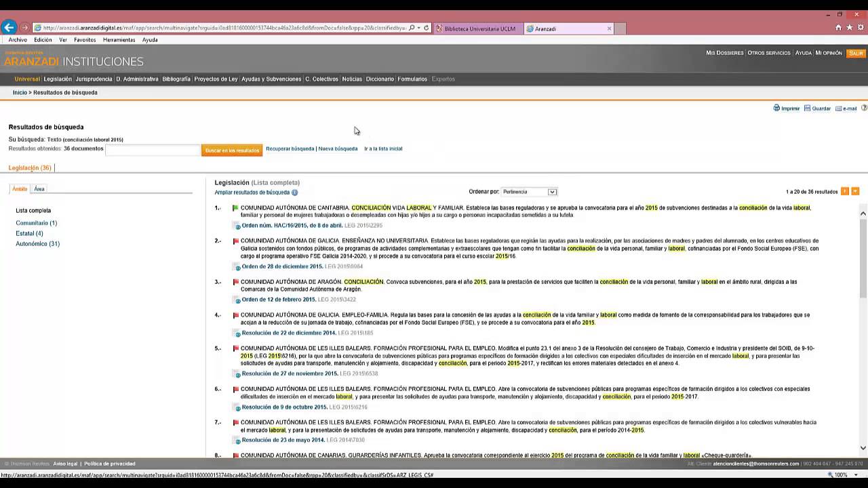This screenshot has height=488, width=868.
Task: Open the favorites star icon
Action: (x=849, y=28)
